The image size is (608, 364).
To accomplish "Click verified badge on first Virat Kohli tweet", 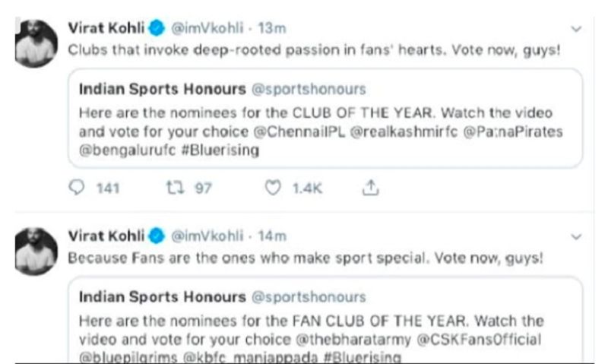I will pyautogui.click(x=156, y=29).
